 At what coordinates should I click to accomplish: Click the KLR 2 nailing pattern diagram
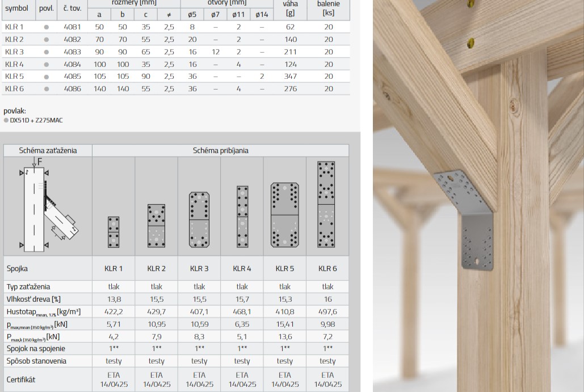pyautogui.click(x=157, y=225)
